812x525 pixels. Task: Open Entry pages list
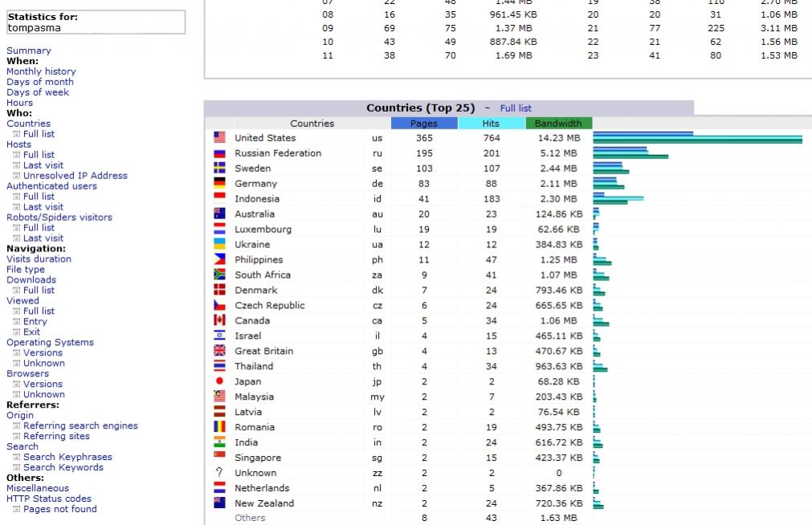coord(35,322)
